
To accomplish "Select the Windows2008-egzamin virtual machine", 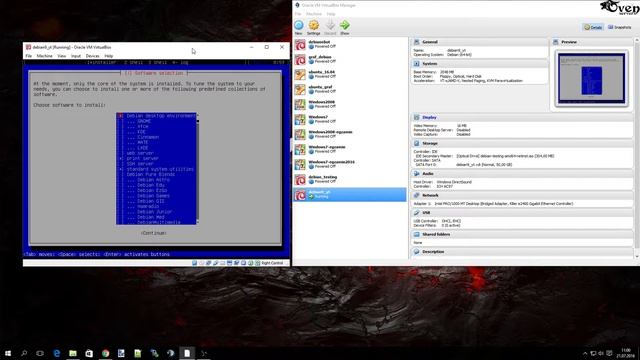I will coord(350,134).
